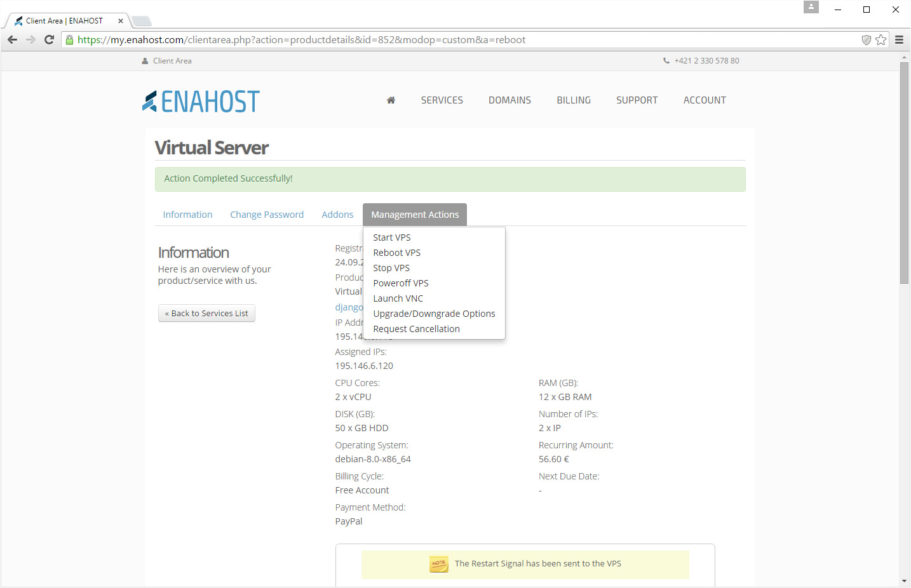Choose Poweroff VPS option
The height and width of the screenshot is (588, 911).
point(401,283)
